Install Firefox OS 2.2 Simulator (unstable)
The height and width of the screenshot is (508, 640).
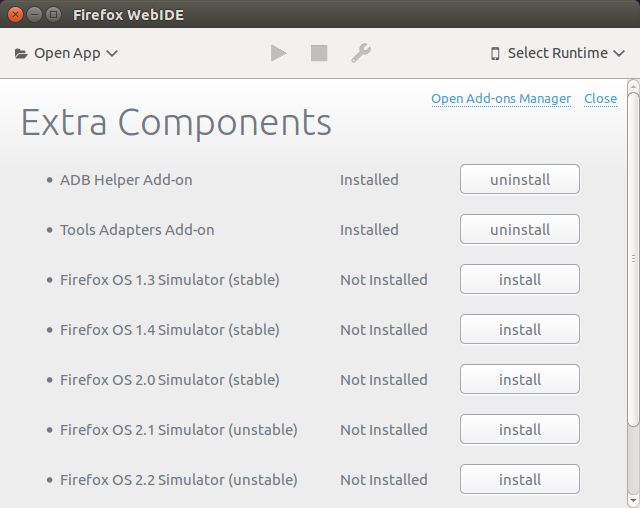pyautogui.click(x=520, y=479)
